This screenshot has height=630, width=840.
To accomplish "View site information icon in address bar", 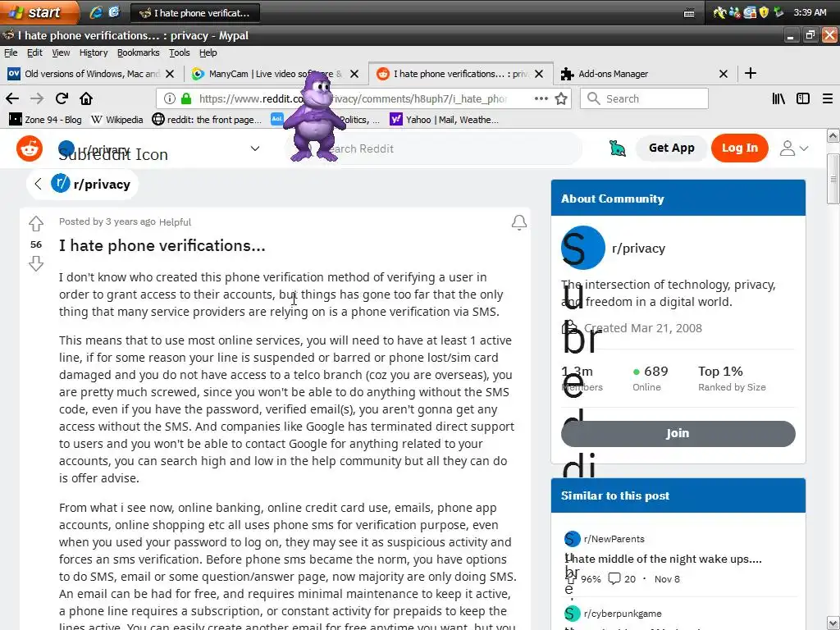I will tap(169, 98).
